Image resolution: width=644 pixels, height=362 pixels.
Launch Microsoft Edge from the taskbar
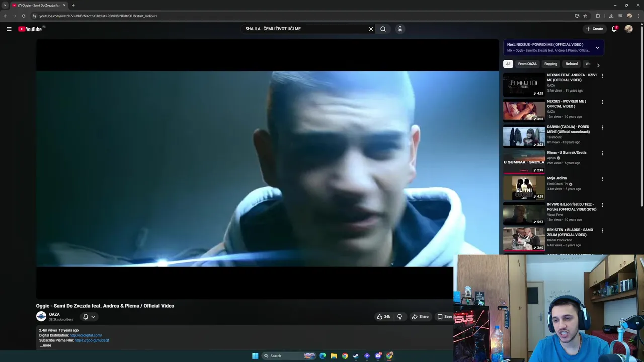click(x=323, y=356)
